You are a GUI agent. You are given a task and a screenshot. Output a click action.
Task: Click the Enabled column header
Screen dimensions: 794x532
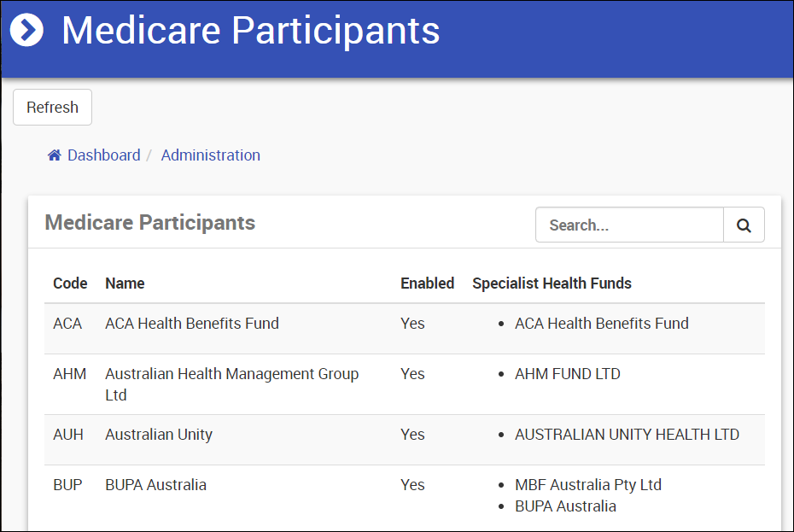click(x=427, y=284)
